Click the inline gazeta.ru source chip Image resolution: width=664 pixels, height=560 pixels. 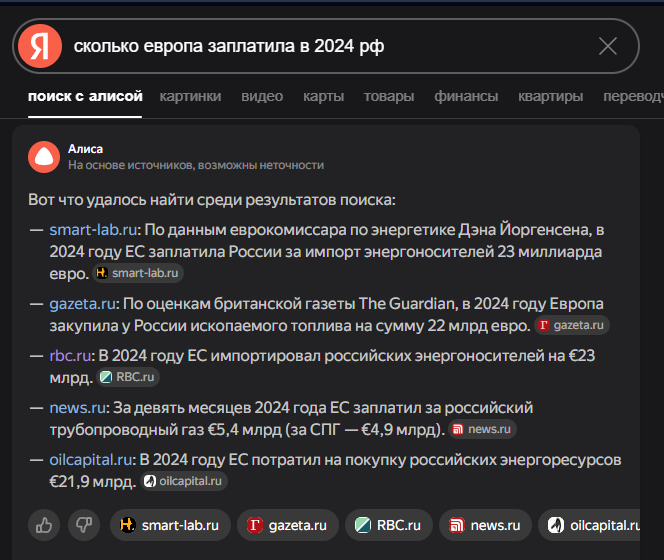572,325
